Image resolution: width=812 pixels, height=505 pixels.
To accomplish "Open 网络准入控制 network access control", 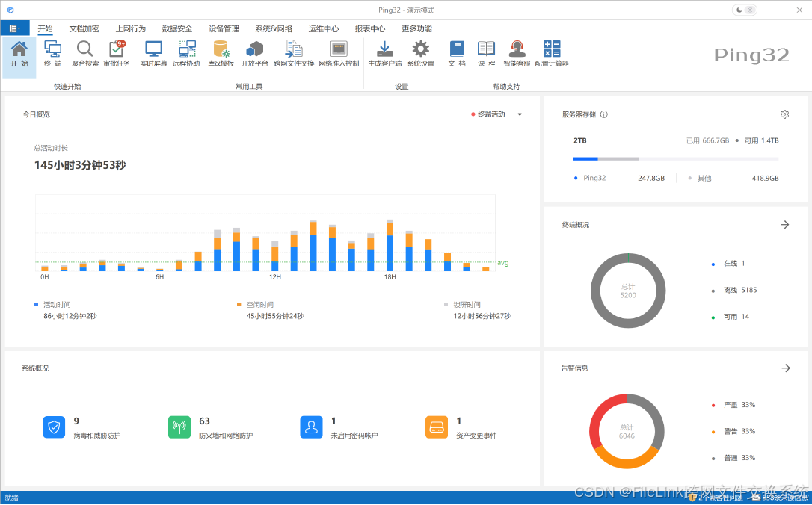I will click(x=339, y=54).
